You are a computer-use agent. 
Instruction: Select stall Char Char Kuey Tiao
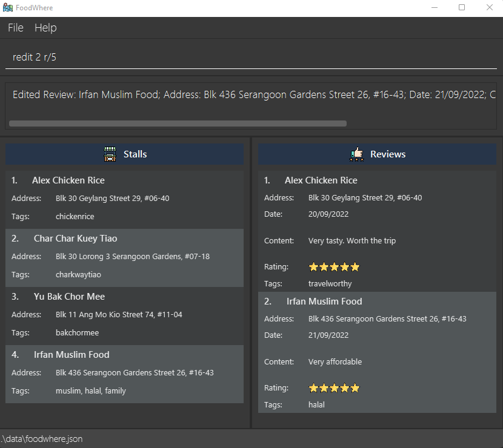[124, 258]
